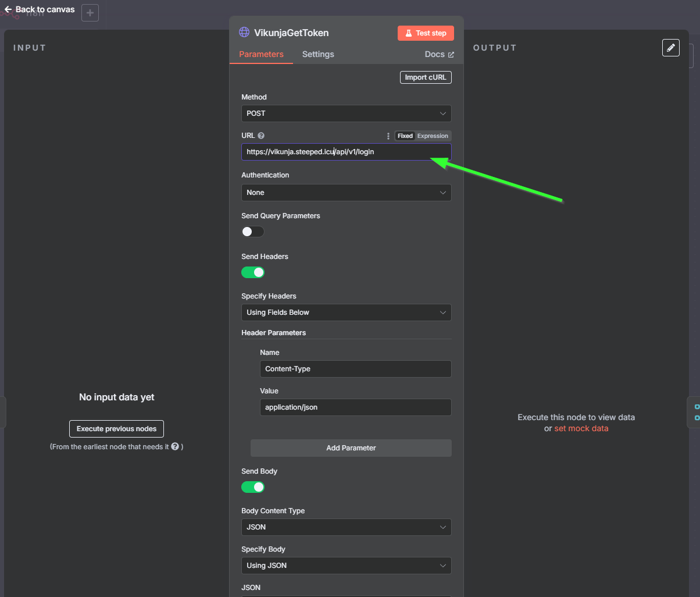The image size is (700, 597).
Task: Open Docs external link
Action: click(440, 54)
